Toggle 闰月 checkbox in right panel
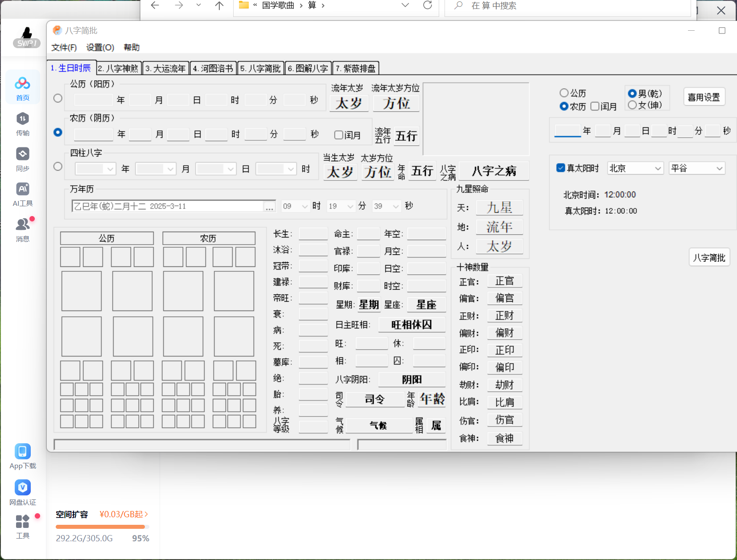This screenshot has height=560, width=737. tap(595, 106)
